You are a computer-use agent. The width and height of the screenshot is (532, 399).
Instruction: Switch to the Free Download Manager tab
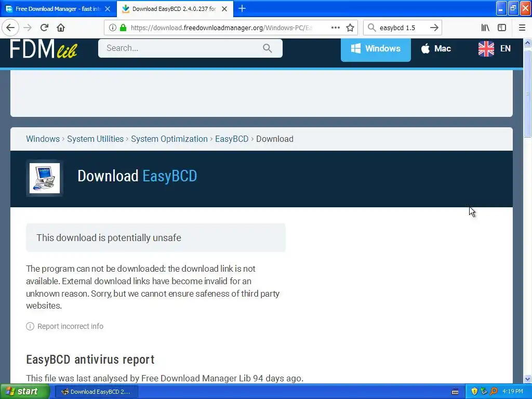click(x=58, y=9)
